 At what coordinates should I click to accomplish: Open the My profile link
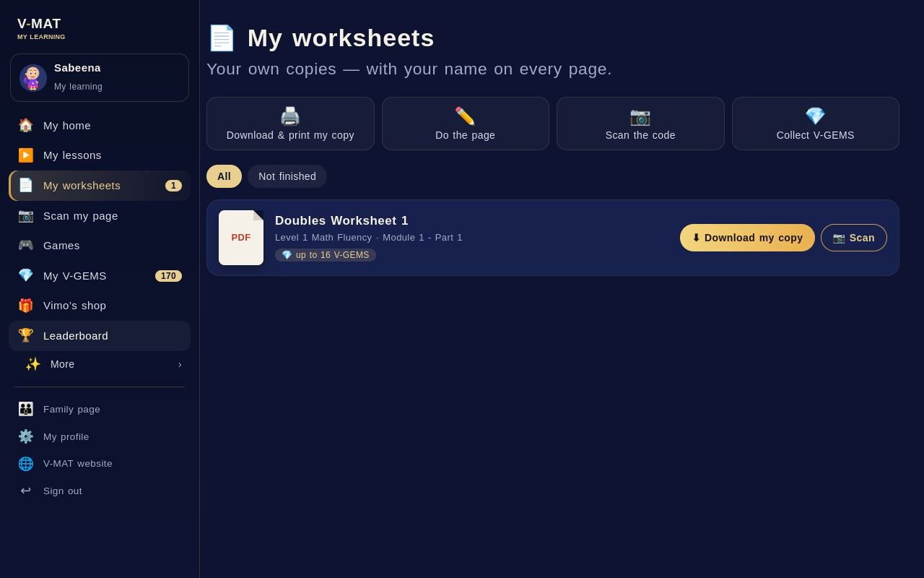pyautogui.click(x=100, y=436)
